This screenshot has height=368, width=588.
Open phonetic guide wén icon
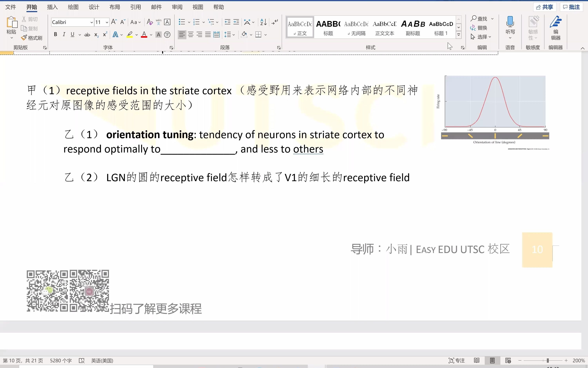[x=158, y=22]
